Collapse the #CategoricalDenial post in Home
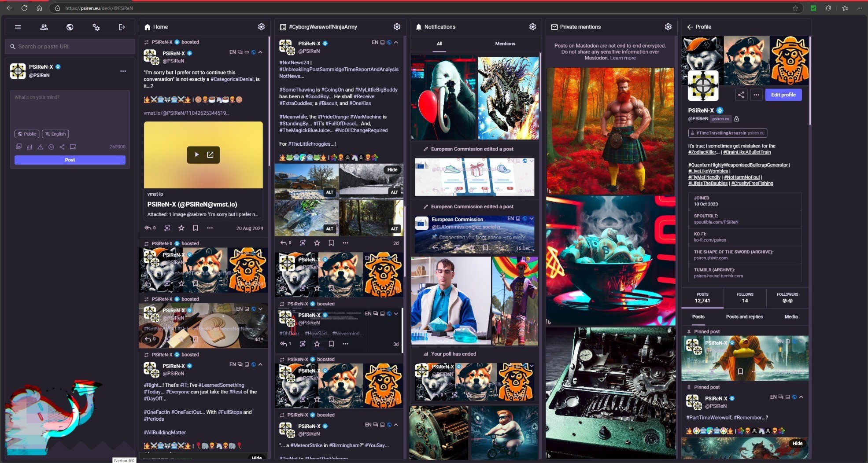The image size is (868, 463). tap(260, 52)
